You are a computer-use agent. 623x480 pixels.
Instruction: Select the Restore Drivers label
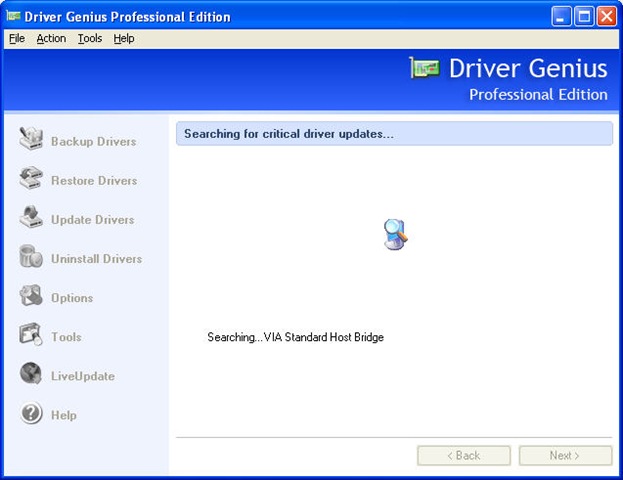pyautogui.click(x=94, y=181)
